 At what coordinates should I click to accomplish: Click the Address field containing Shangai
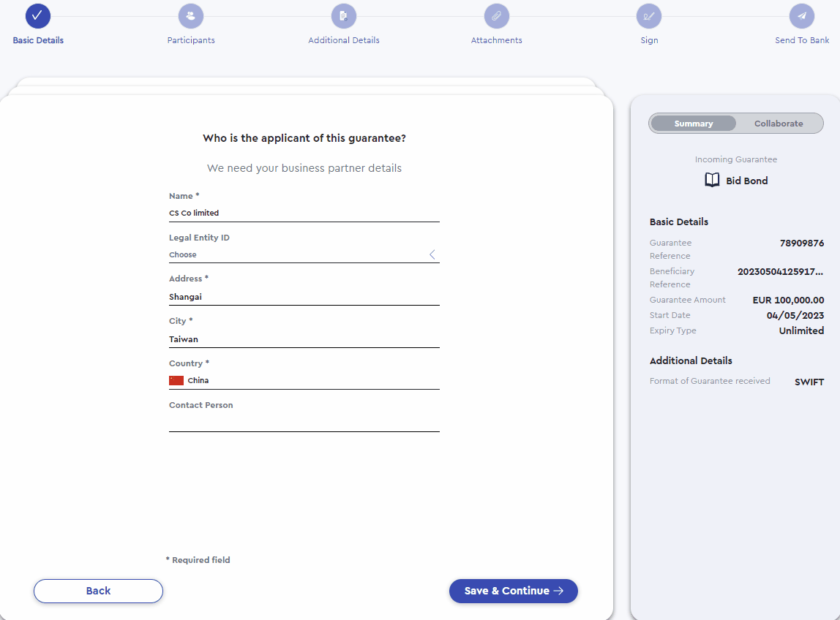coord(304,297)
